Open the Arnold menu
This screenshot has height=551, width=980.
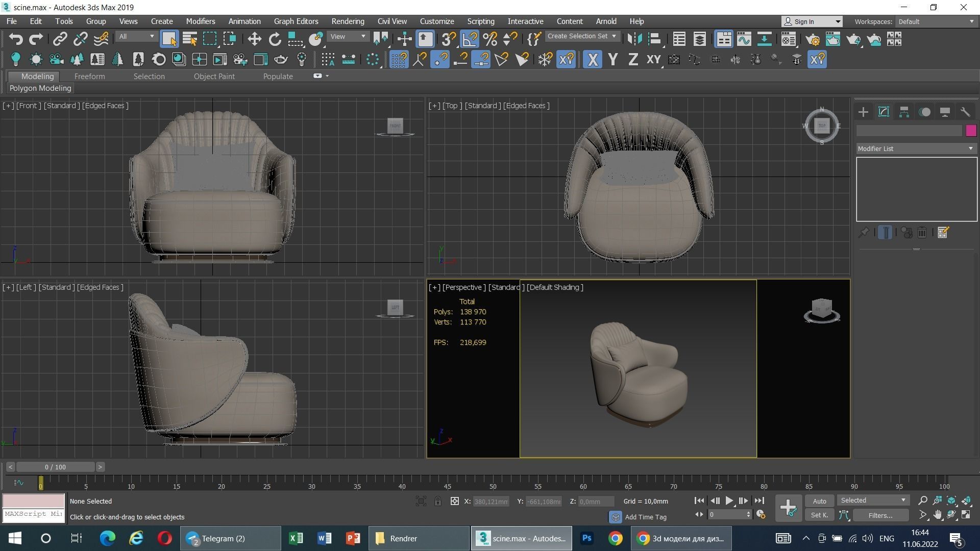(x=606, y=21)
